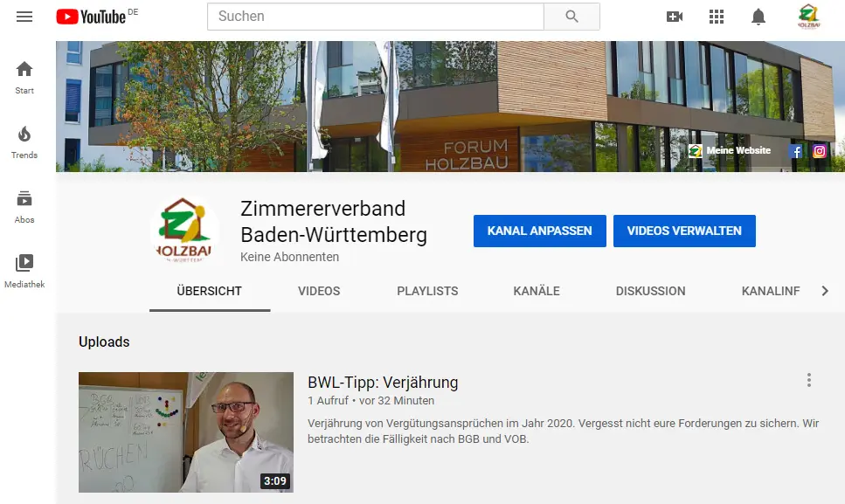Open Mediathek library in sidebar
This screenshot has width=845, height=504.
coord(24,272)
